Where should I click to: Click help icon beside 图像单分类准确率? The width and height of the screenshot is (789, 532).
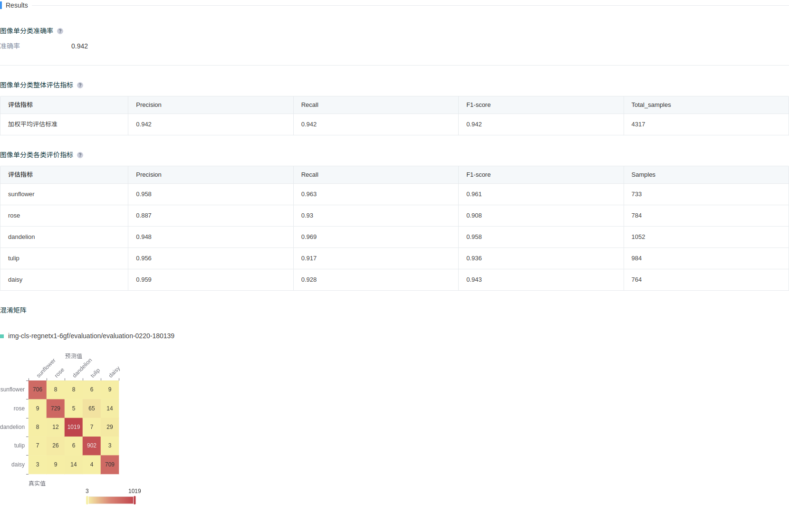point(60,31)
